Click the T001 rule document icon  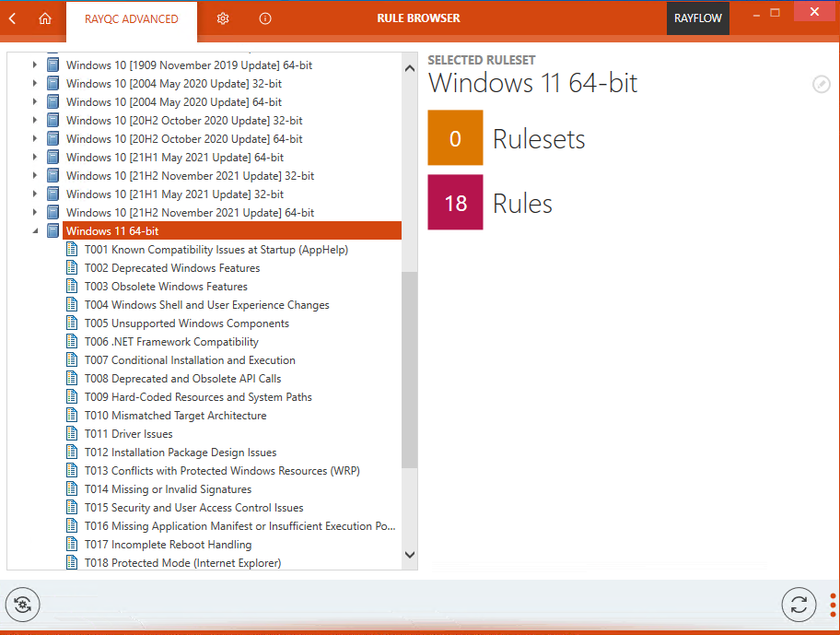point(71,249)
